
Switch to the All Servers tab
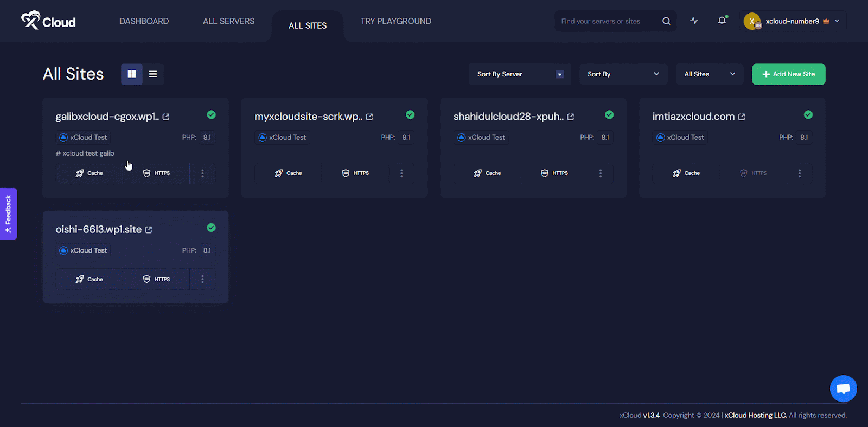click(228, 21)
